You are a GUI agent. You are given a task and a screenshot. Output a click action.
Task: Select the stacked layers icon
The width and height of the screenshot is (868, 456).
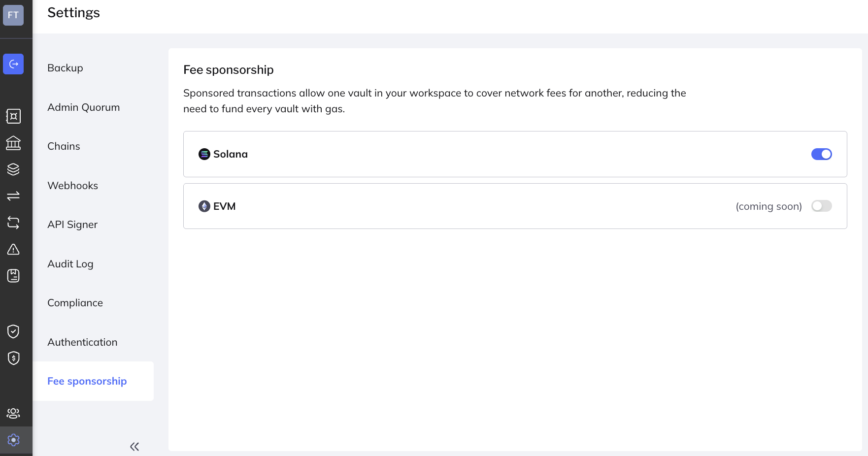point(13,169)
